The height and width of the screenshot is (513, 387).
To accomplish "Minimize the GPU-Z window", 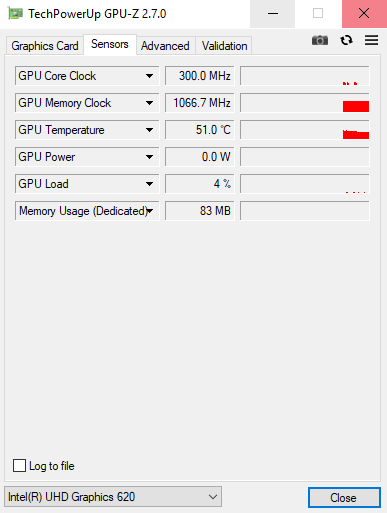I will click(x=273, y=14).
